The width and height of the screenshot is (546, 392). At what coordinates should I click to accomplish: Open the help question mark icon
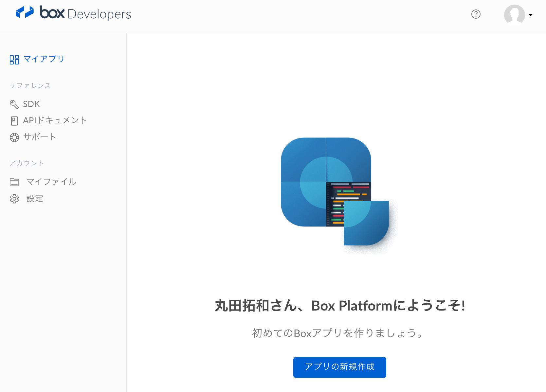(x=476, y=14)
